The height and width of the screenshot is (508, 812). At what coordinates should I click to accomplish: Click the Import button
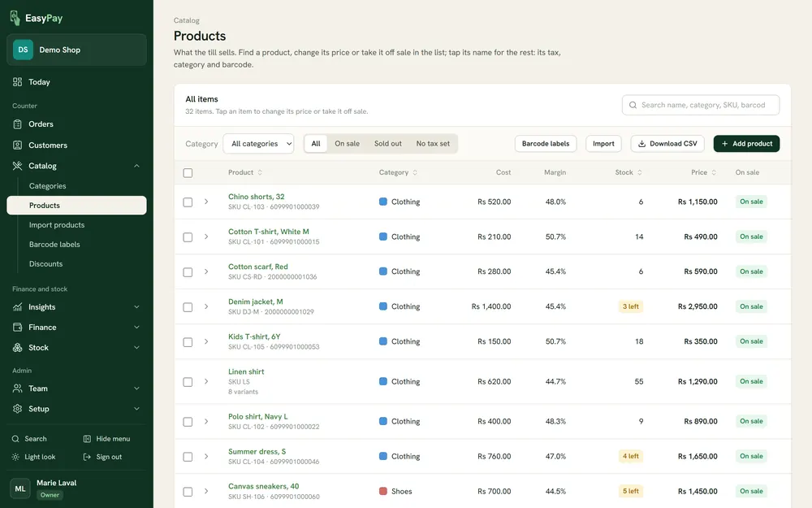point(603,144)
